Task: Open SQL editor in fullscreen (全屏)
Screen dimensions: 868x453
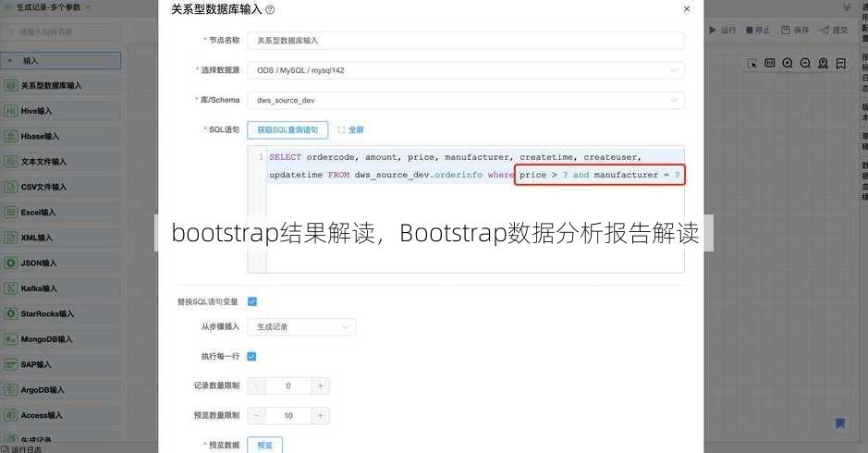Action: click(350, 129)
